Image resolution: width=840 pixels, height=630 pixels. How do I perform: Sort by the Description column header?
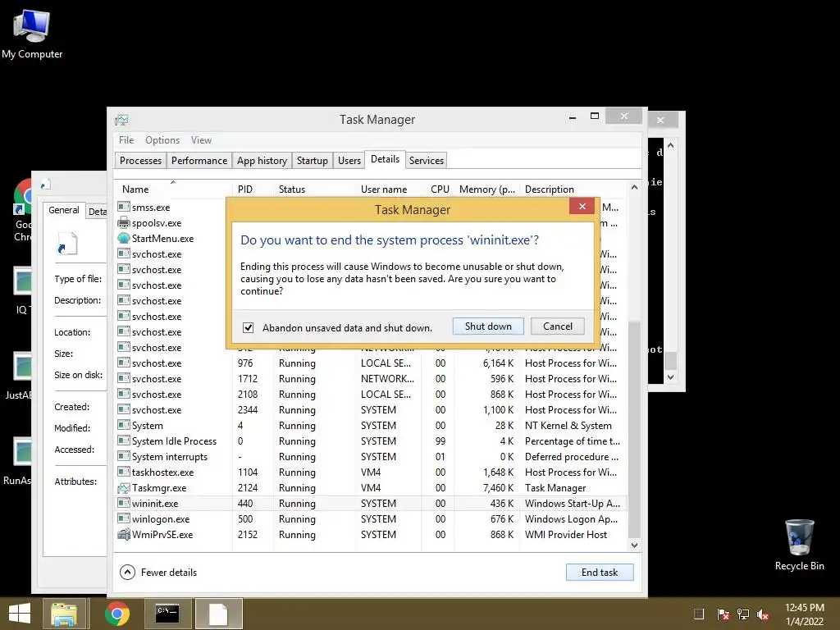(x=573, y=189)
